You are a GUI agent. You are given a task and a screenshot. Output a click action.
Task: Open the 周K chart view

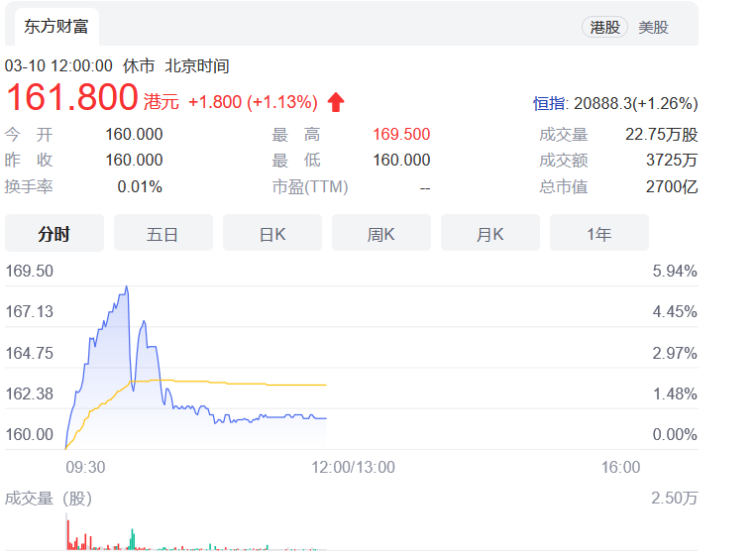tap(380, 234)
